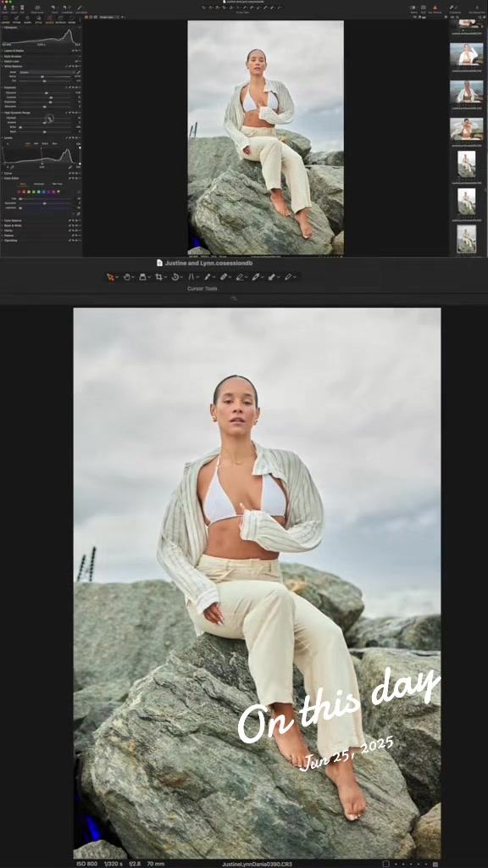This screenshot has height=868, width=488.
Task: Toggle the Grid overlay icon
Action: pos(424,8)
